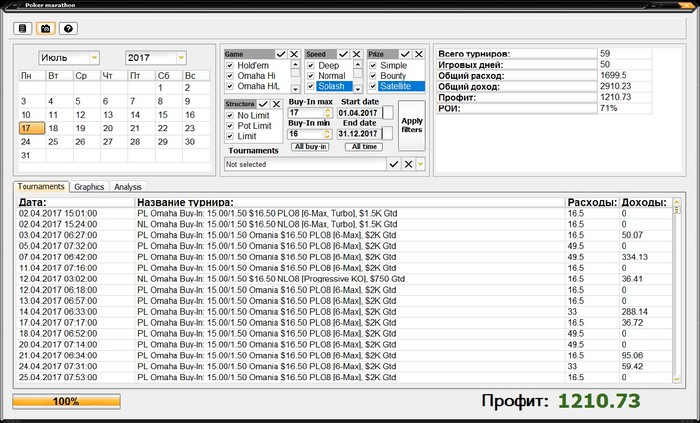Click the Доходы column header
The width and height of the screenshot is (700, 423).
click(646, 203)
